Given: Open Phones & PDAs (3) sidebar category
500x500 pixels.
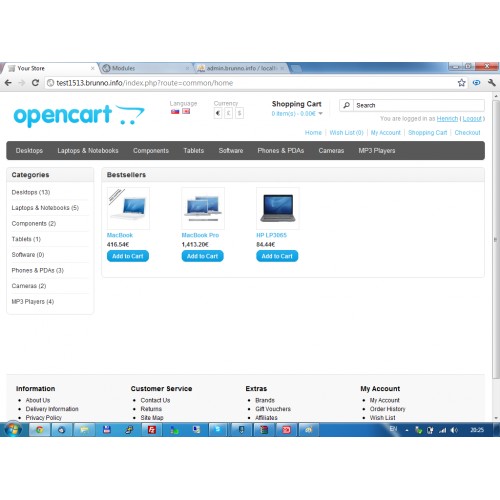Looking at the screenshot, I should point(38,270).
